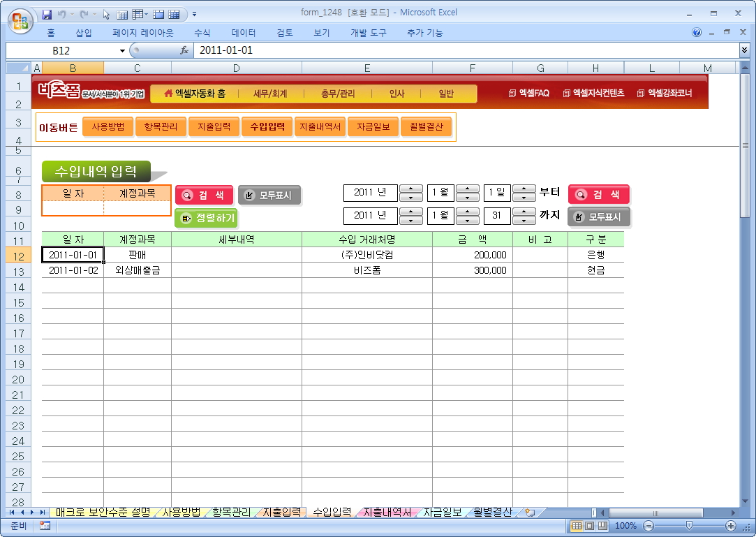Switch to Page Break Preview view
Image resolution: width=756 pixels, height=537 pixels.
(602, 525)
